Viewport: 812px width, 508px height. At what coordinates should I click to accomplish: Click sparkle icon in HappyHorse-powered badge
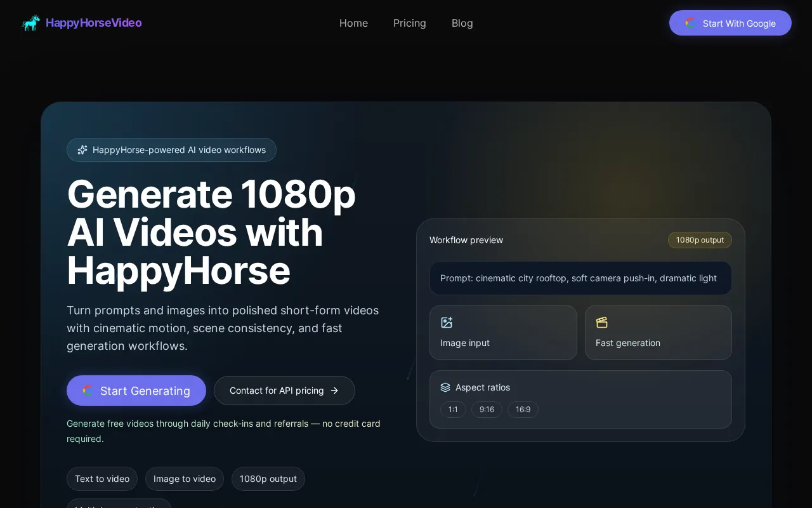point(82,150)
